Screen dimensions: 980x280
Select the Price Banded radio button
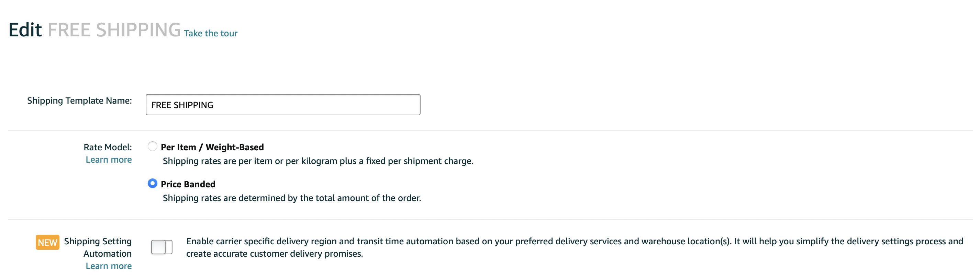152,184
